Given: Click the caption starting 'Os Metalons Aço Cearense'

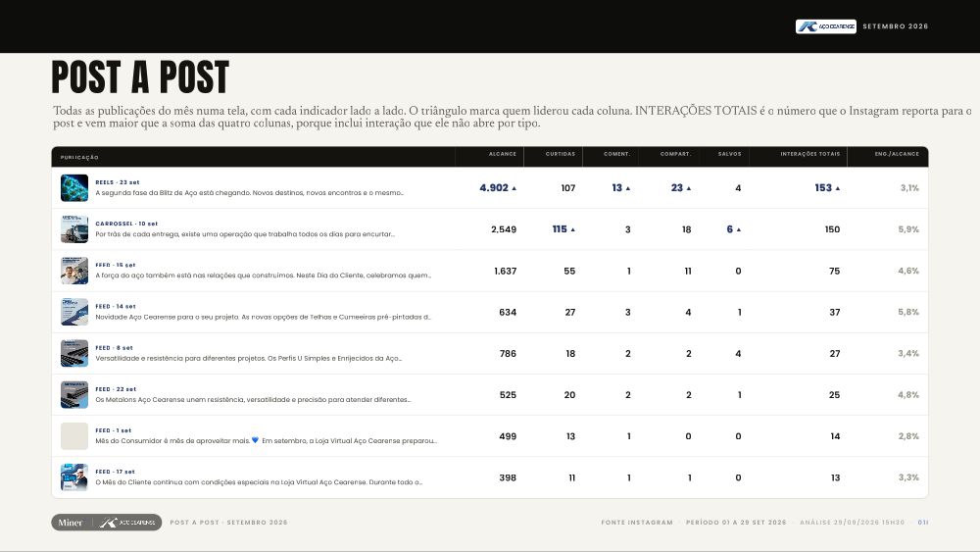Looking at the screenshot, I should pyautogui.click(x=253, y=399).
